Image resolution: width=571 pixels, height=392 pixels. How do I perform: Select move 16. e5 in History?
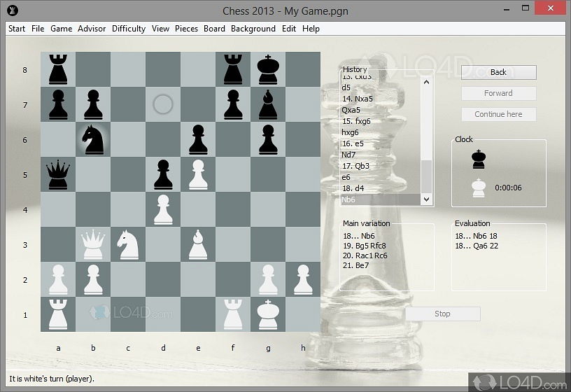tap(353, 143)
